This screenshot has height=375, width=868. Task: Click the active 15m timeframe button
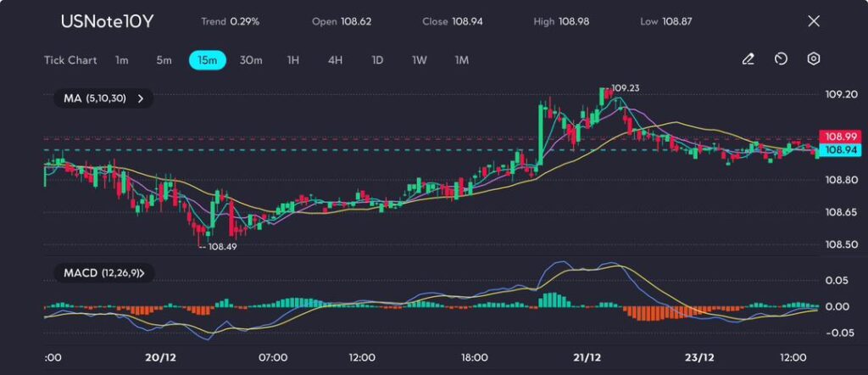(207, 60)
